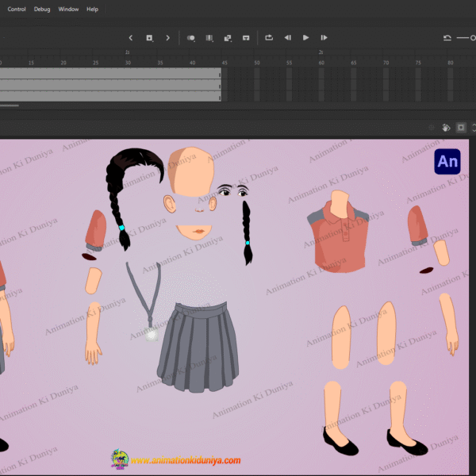Open the Control menu
Image resolution: width=476 pixels, height=476 pixels.
pyautogui.click(x=17, y=9)
